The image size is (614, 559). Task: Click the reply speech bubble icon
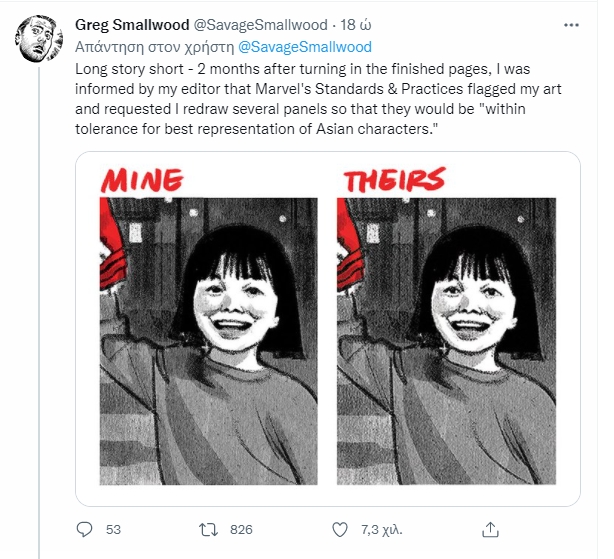point(84,528)
